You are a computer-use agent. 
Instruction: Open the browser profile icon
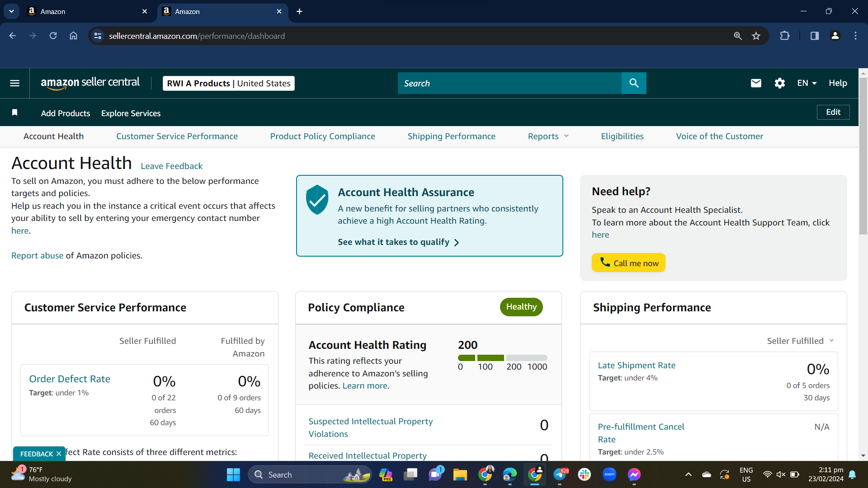(x=835, y=36)
